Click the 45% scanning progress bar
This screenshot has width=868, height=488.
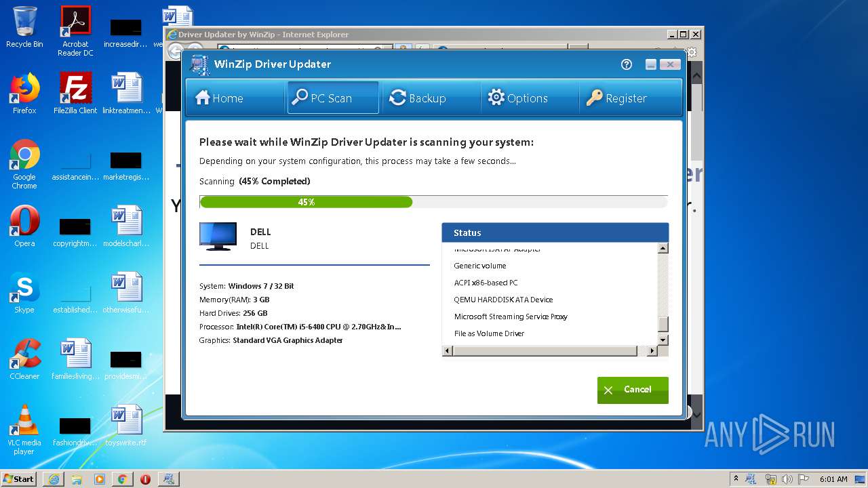pyautogui.click(x=433, y=202)
